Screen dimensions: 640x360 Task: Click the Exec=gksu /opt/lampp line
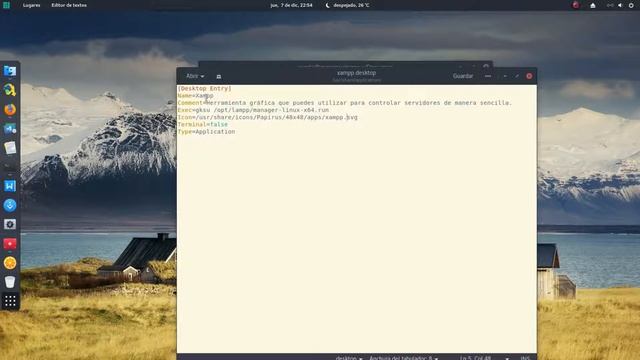pos(253,110)
